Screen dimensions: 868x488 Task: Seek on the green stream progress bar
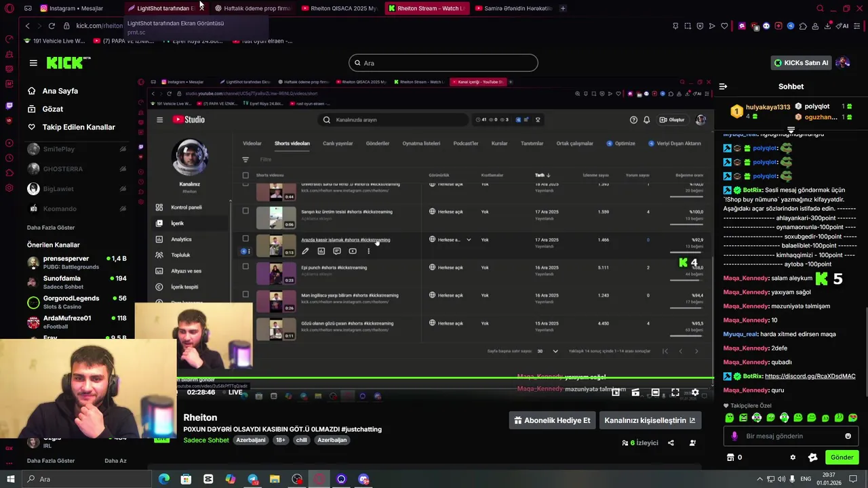coord(444,378)
